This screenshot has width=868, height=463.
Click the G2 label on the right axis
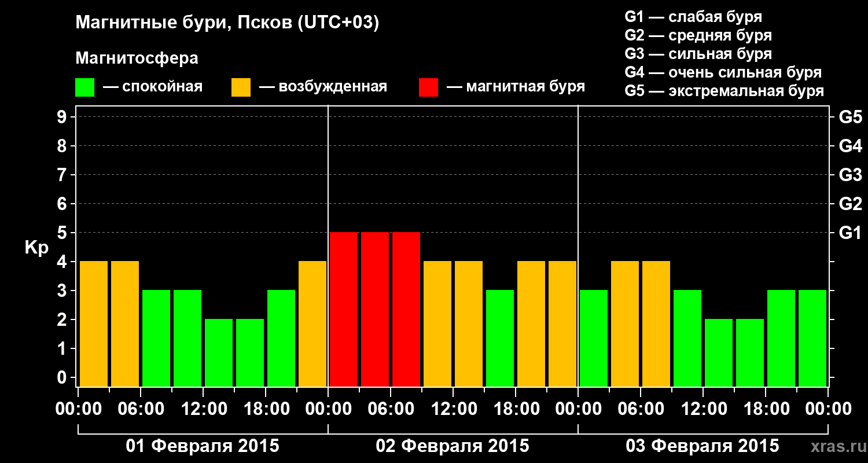pyautogui.click(x=850, y=204)
